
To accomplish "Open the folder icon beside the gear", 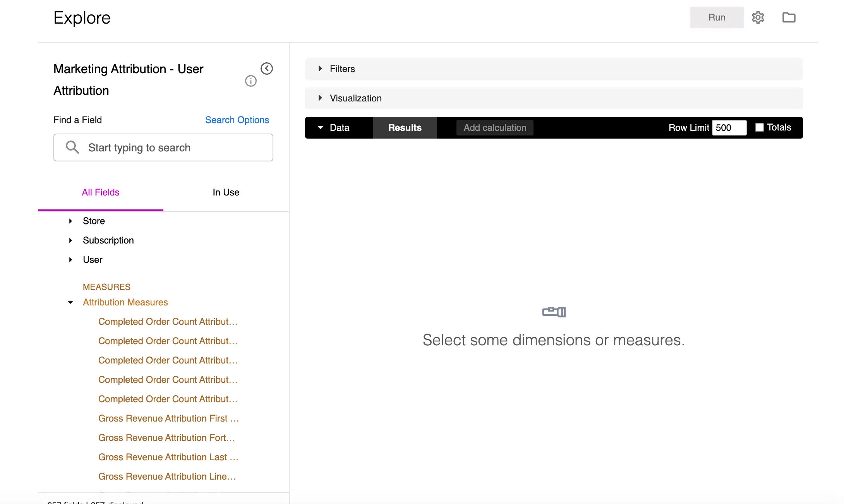I will pyautogui.click(x=789, y=17).
